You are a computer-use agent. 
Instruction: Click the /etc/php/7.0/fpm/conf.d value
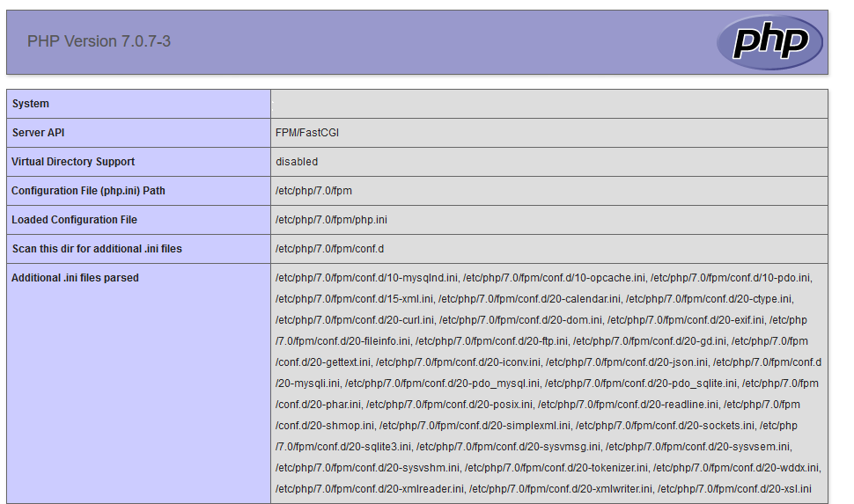329,249
